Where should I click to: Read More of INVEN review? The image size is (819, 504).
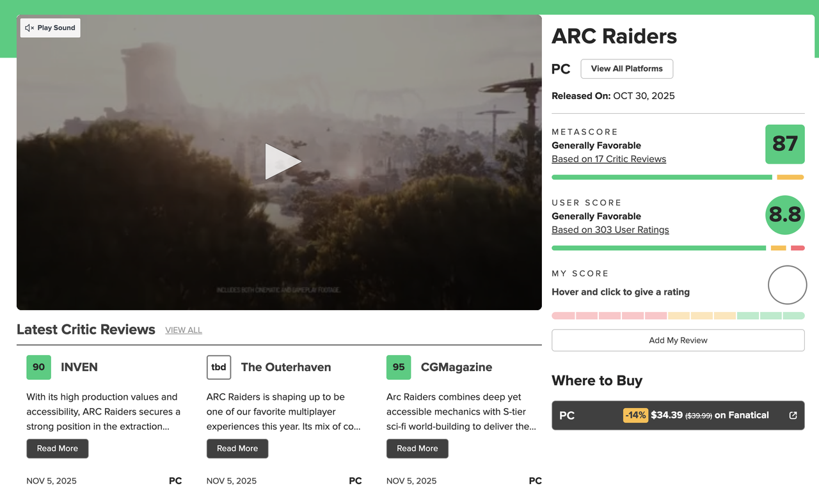click(x=58, y=448)
